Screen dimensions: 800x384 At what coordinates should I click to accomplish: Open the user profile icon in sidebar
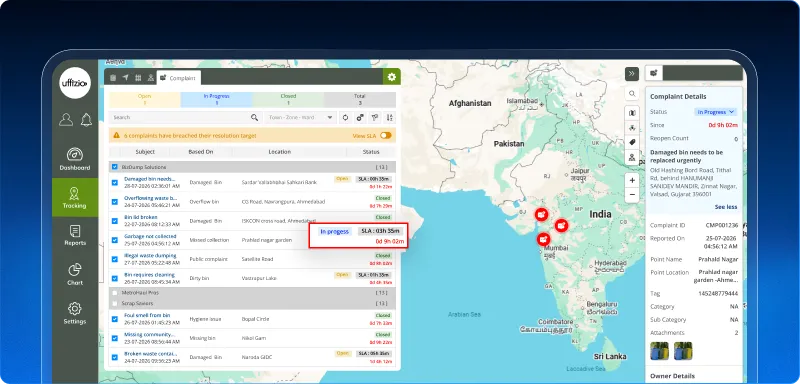tap(66, 120)
